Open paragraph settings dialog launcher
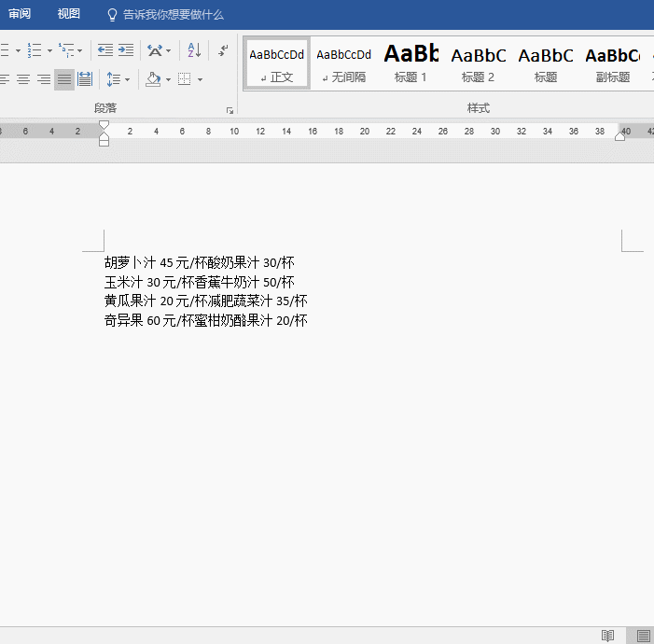The width and height of the screenshot is (654, 644). 230,110
